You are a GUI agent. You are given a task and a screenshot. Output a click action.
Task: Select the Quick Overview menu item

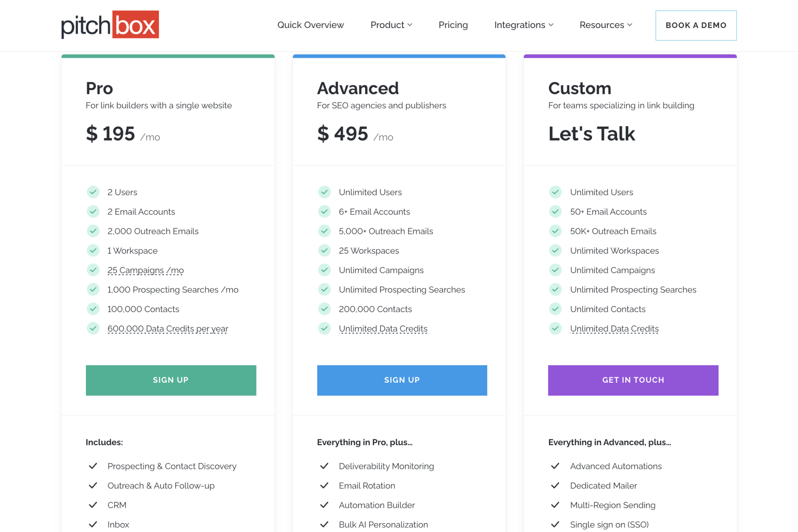pos(311,25)
